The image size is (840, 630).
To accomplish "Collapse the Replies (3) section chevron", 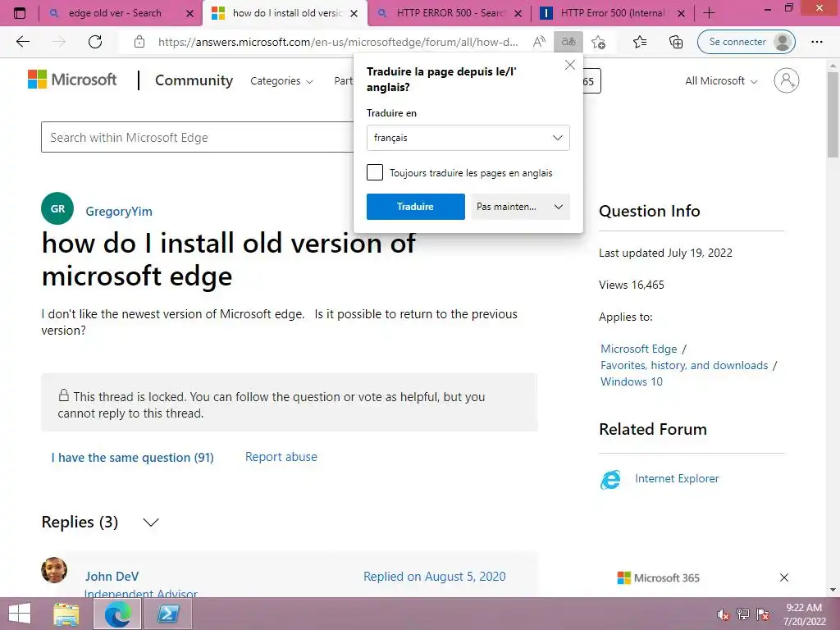I will pyautogui.click(x=151, y=523).
